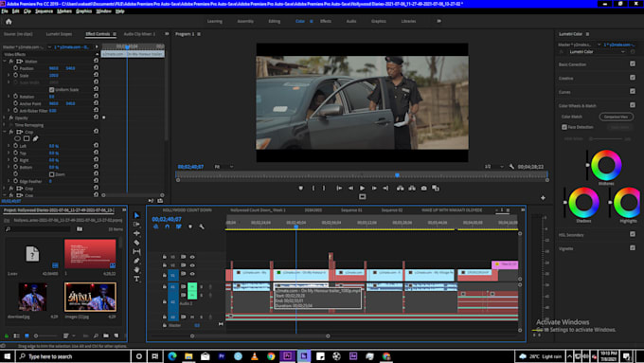Open timeline display settings wrench

coord(202,227)
